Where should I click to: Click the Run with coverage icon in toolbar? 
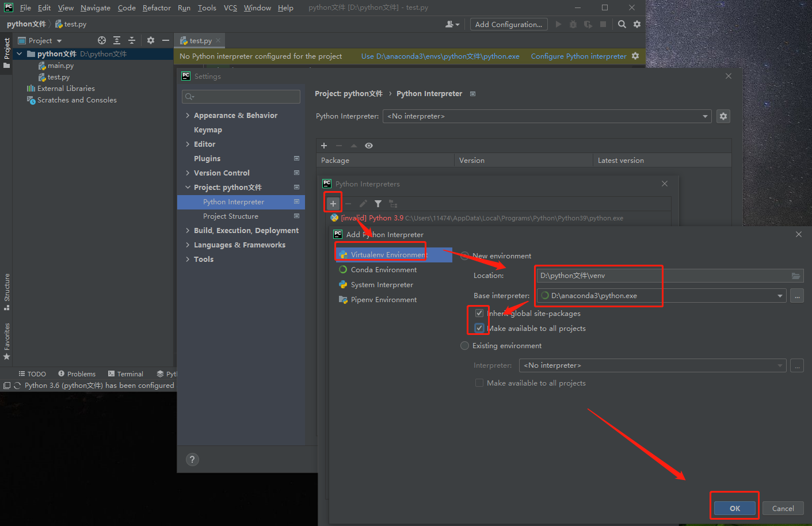pyautogui.click(x=588, y=24)
